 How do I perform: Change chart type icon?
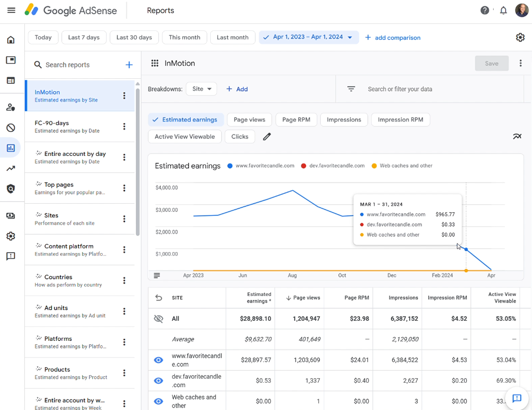[517, 137]
